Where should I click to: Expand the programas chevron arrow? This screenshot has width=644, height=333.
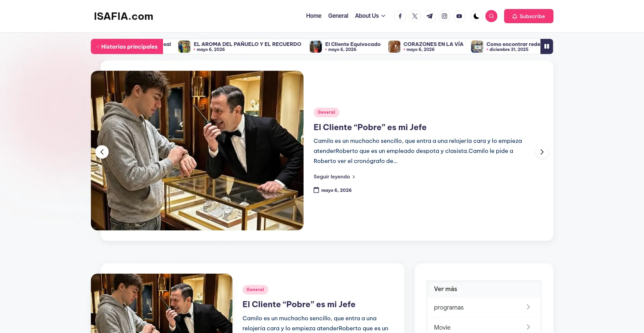528,307
